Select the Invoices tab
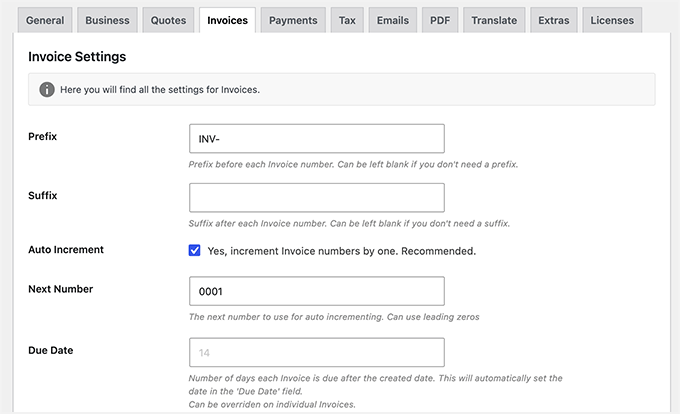The width and height of the screenshot is (680, 414). (227, 20)
